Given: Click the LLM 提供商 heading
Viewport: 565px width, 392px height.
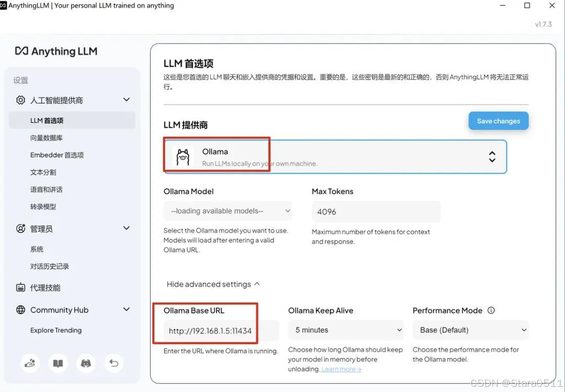Looking at the screenshot, I should [x=186, y=125].
